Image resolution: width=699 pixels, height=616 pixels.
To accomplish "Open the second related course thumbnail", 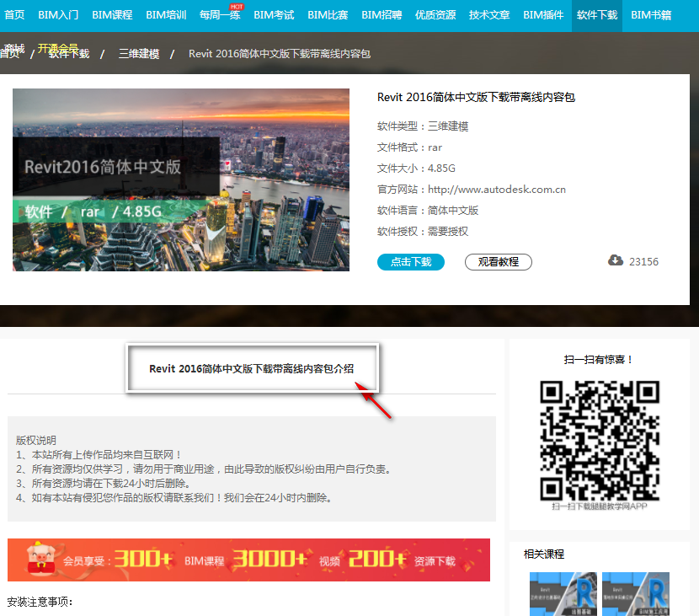I will (x=636, y=594).
